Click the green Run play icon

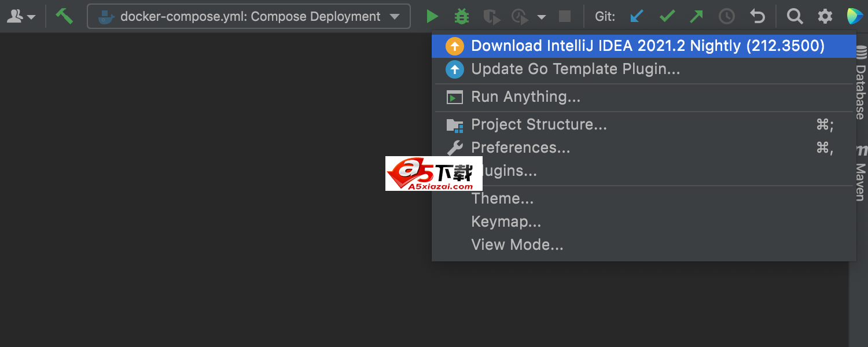point(432,16)
